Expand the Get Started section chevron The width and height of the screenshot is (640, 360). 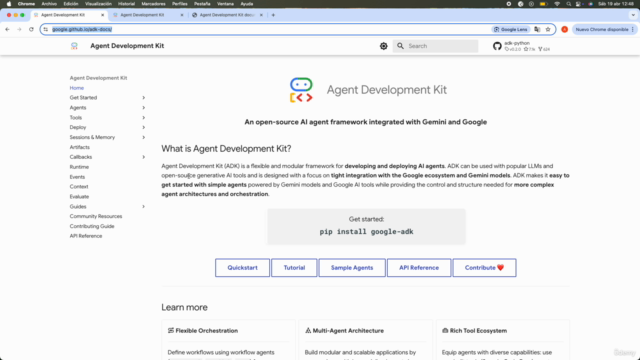143,98
